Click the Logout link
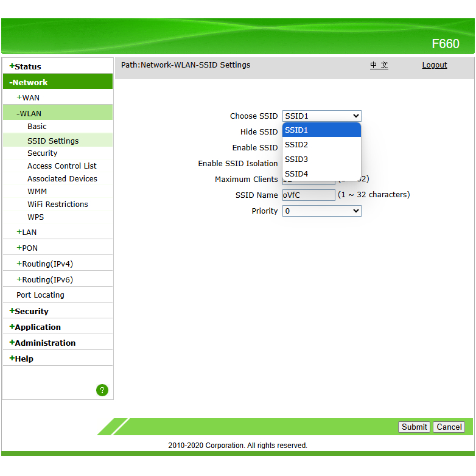Image resolution: width=476 pixels, height=476 pixels. (x=435, y=65)
